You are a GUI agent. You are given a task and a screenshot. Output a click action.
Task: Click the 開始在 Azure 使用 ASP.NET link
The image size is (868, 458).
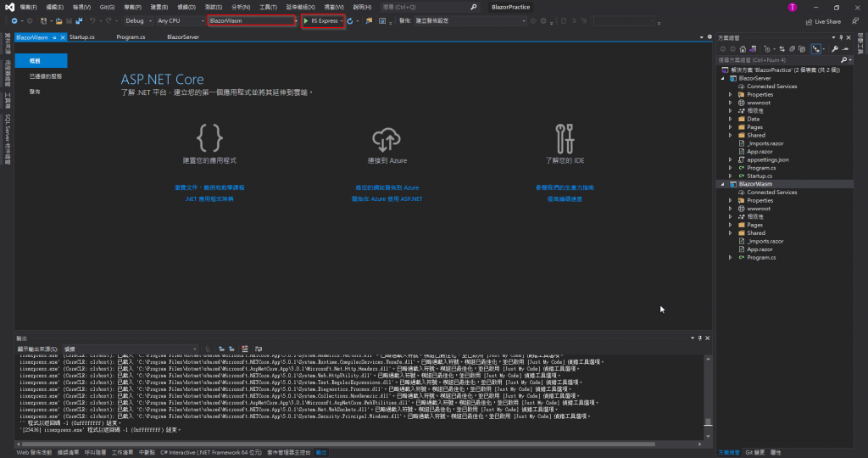[x=387, y=198]
